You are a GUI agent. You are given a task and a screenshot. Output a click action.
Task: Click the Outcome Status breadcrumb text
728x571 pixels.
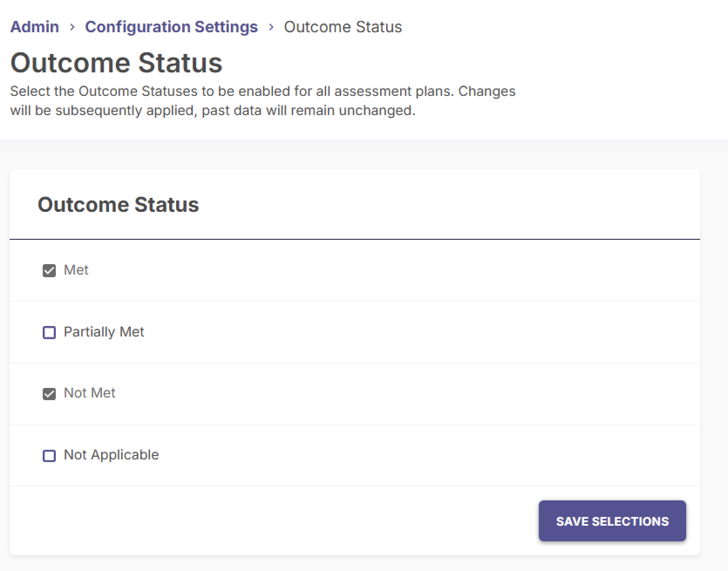[x=343, y=27]
